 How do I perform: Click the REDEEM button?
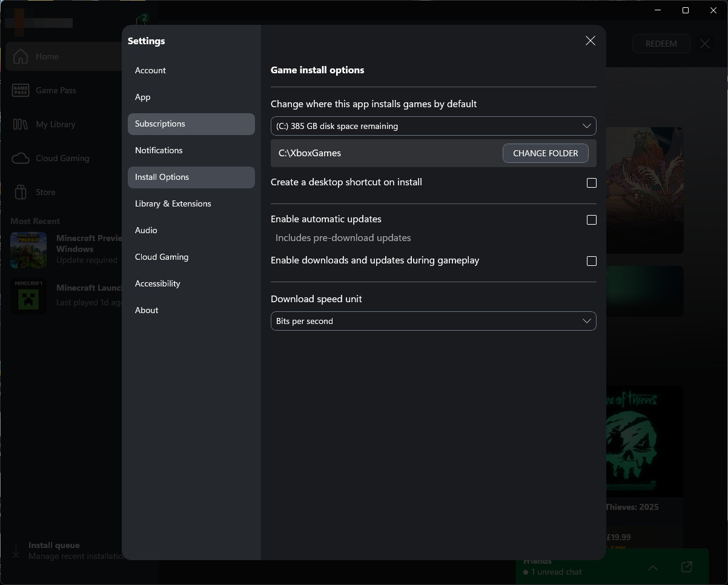pos(661,44)
